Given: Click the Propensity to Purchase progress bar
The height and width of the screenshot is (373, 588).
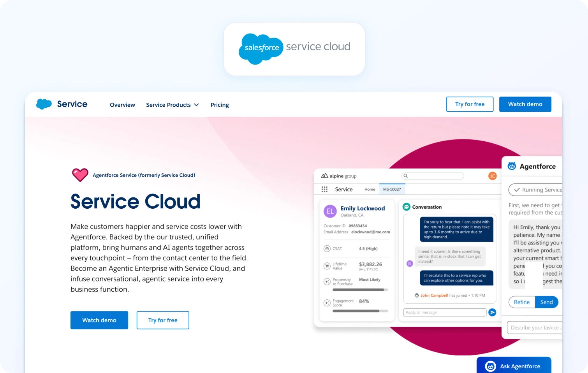Looking at the screenshot, I should [360, 290].
